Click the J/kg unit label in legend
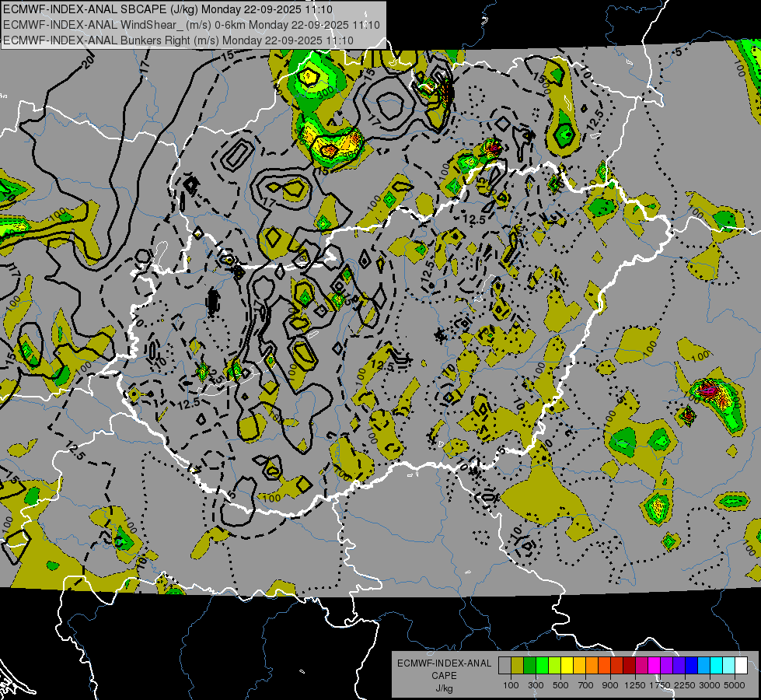This screenshot has width=761, height=700. pos(444,688)
